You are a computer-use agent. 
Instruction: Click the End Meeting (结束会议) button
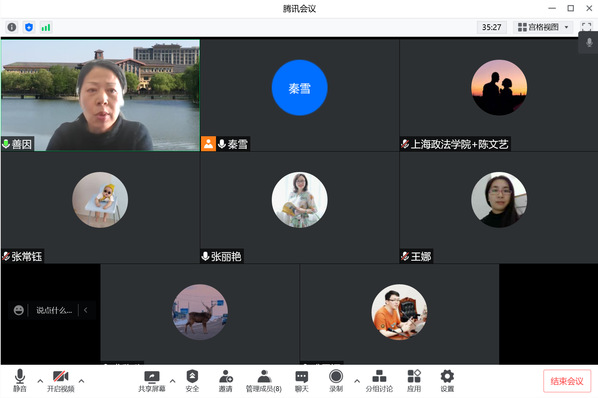(x=567, y=381)
